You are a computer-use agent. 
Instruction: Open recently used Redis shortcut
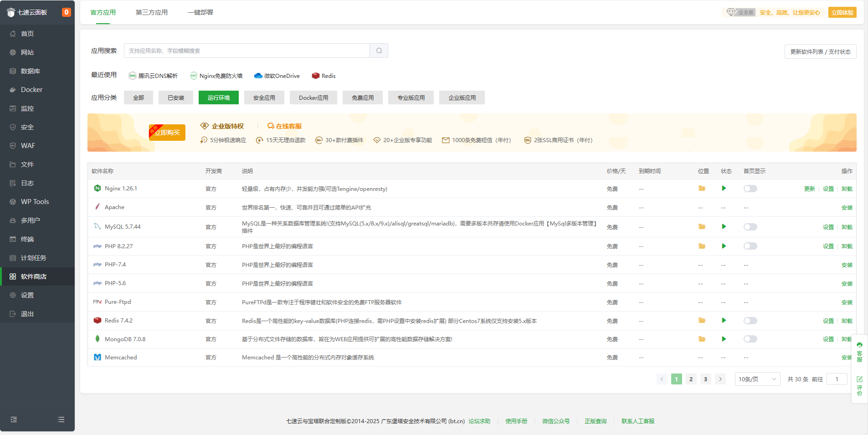(x=324, y=76)
